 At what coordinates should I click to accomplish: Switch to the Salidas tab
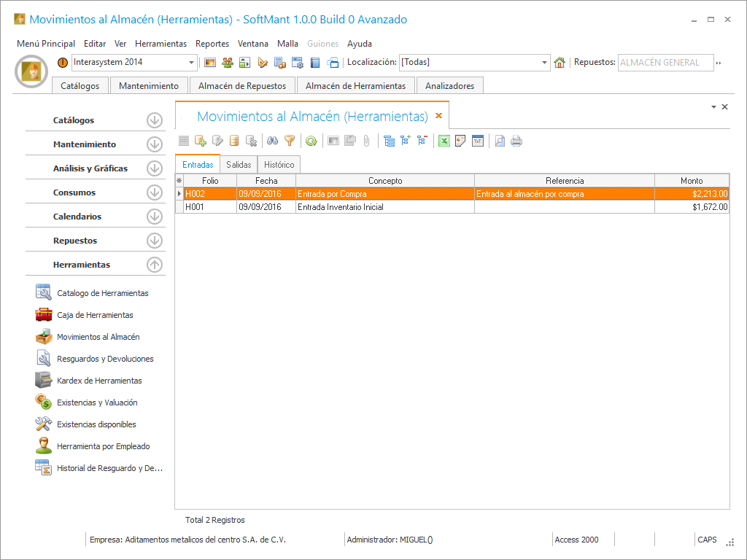click(239, 165)
